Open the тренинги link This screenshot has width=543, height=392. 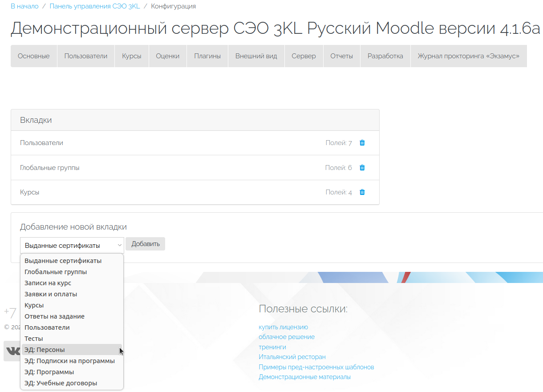pyautogui.click(x=272, y=347)
